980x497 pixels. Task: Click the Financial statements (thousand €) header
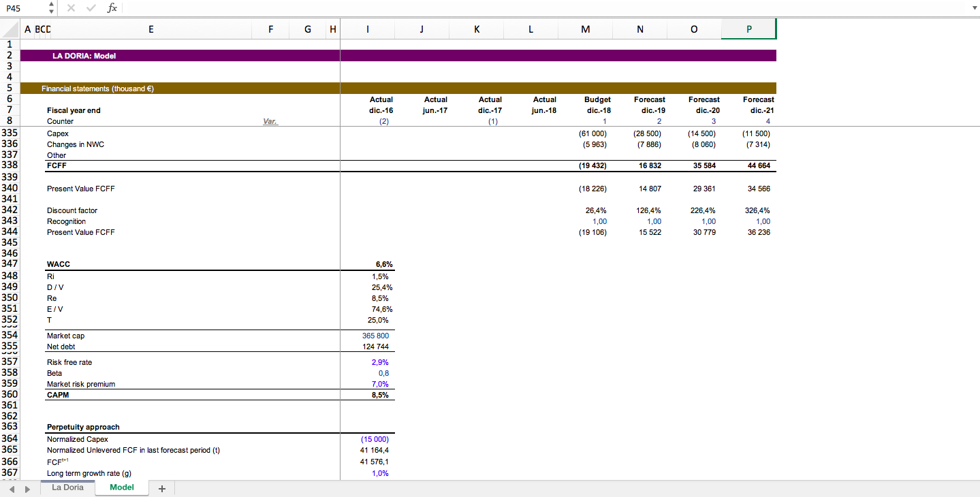(97, 89)
